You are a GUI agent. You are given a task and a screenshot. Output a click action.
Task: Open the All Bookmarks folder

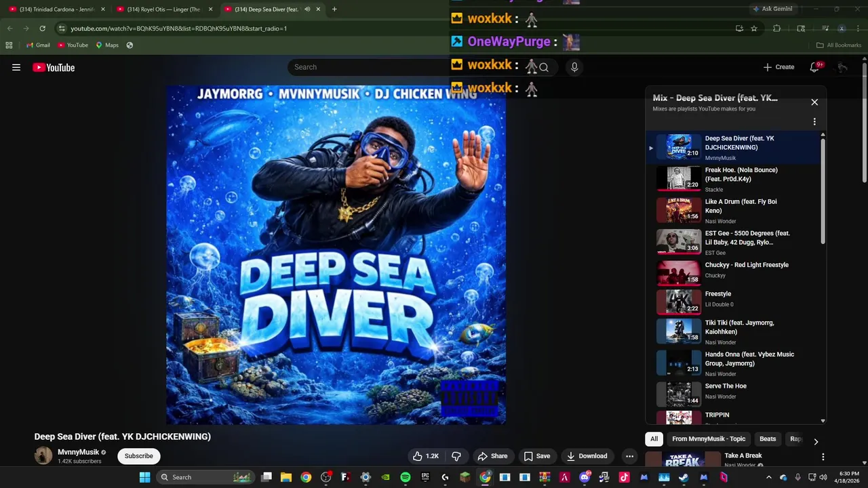(x=839, y=45)
